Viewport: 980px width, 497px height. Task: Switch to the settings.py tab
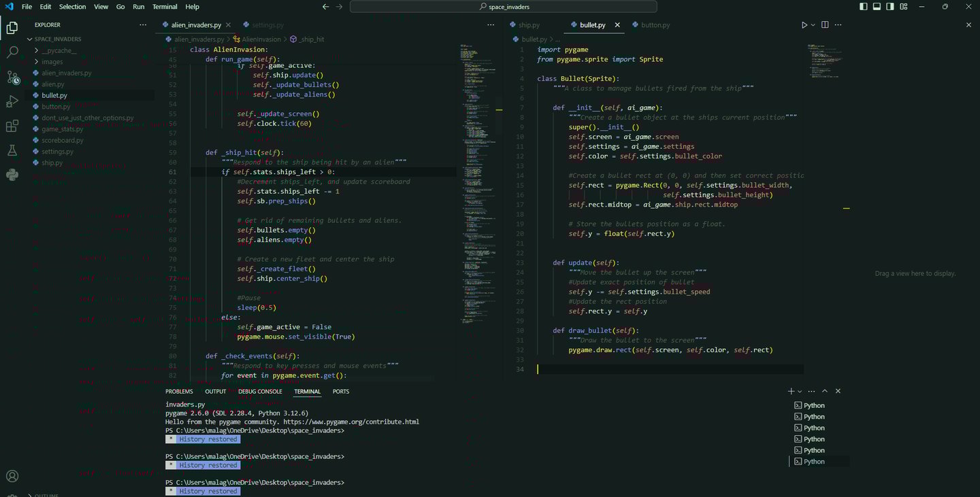coord(263,25)
